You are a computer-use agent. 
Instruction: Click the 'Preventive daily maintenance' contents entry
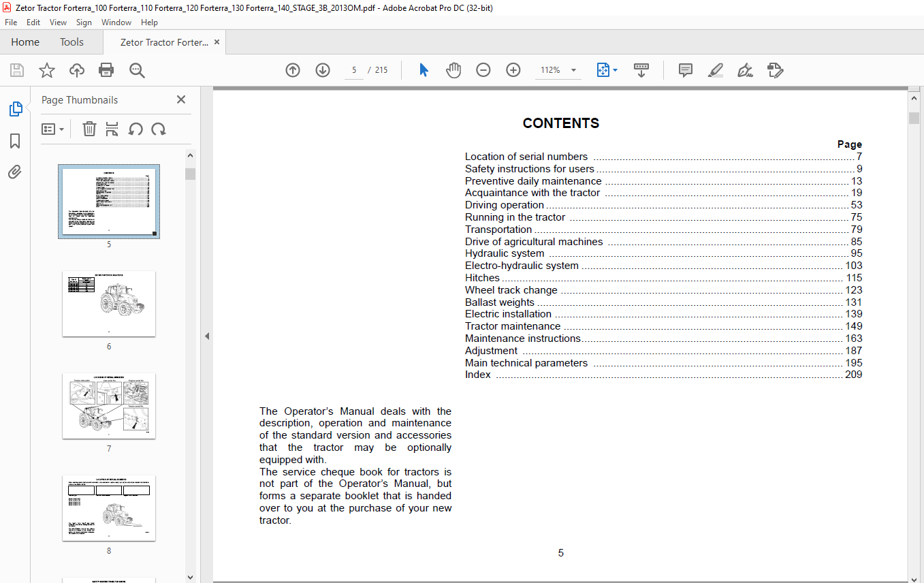(663, 181)
